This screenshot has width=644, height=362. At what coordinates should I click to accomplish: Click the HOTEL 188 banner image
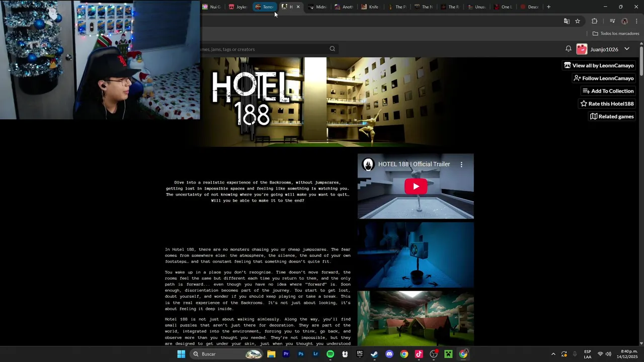322,102
